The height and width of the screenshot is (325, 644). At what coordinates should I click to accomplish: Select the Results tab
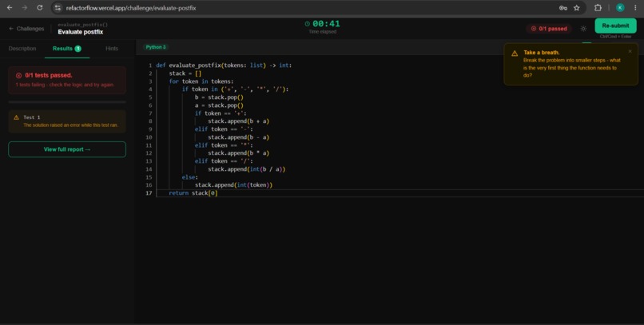tap(67, 49)
